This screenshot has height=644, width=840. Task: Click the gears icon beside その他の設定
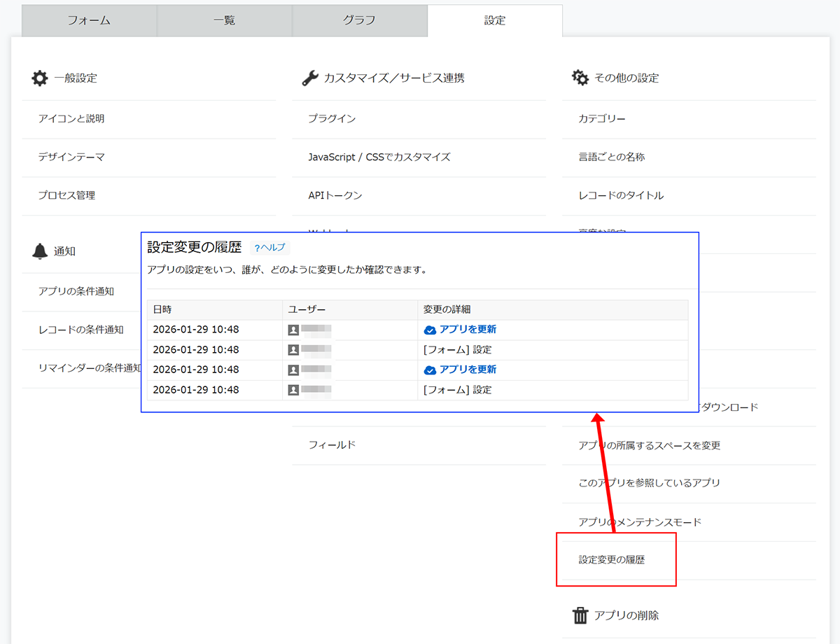point(580,78)
